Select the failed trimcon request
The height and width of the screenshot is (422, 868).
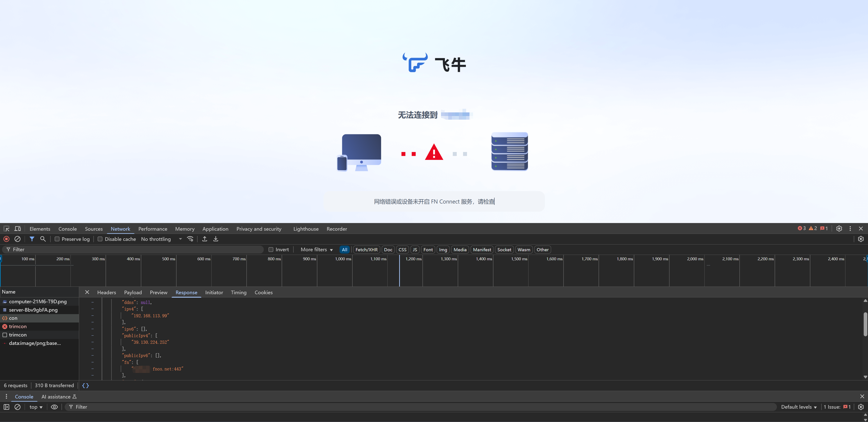pyautogui.click(x=18, y=327)
